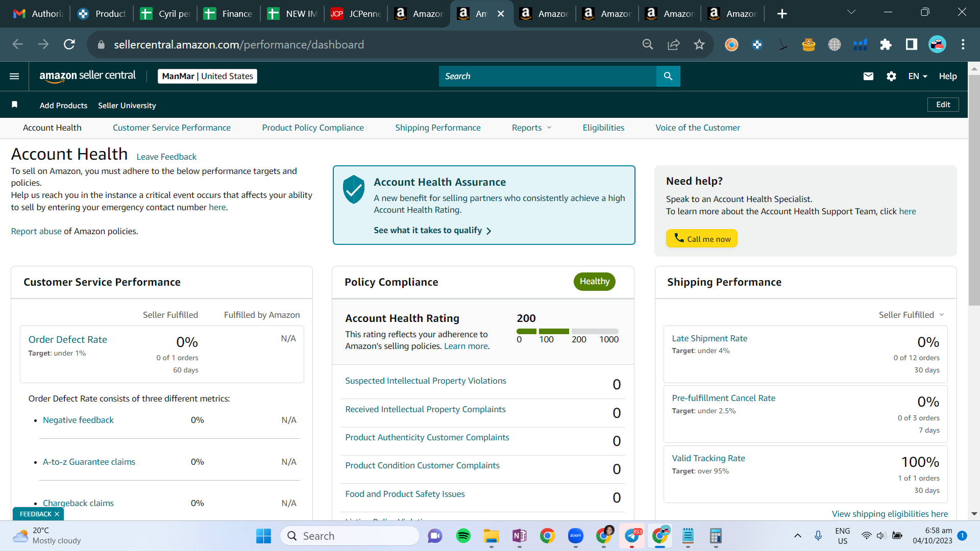Open Spotify from the taskbar
The height and width of the screenshot is (551, 980).
point(463,536)
